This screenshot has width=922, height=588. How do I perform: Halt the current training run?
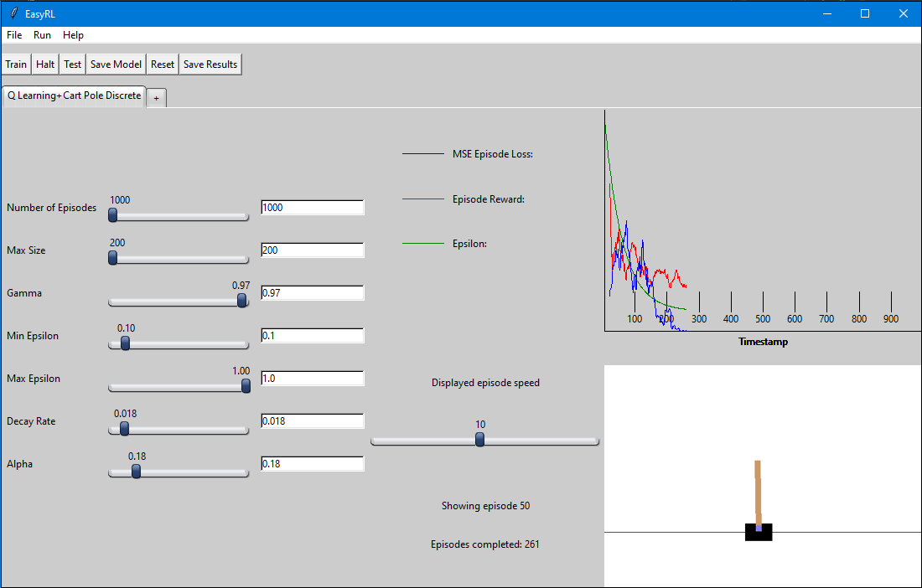click(45, 64)
